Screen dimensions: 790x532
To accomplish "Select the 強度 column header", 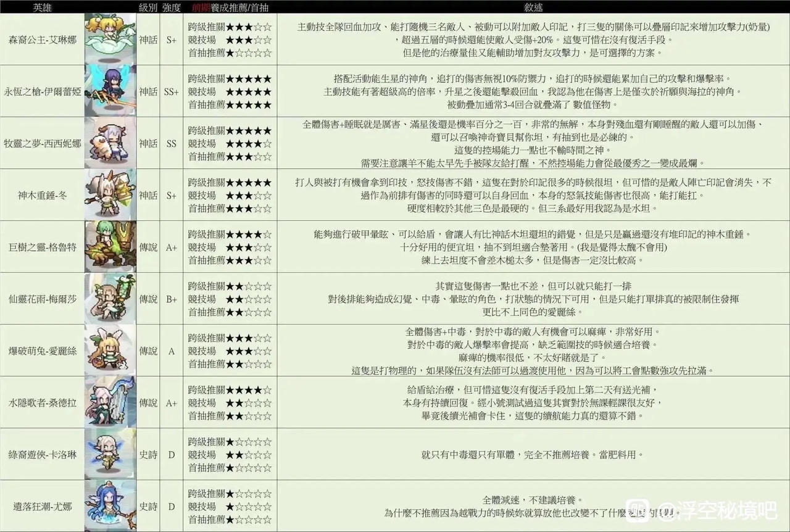I will [172, 7].
